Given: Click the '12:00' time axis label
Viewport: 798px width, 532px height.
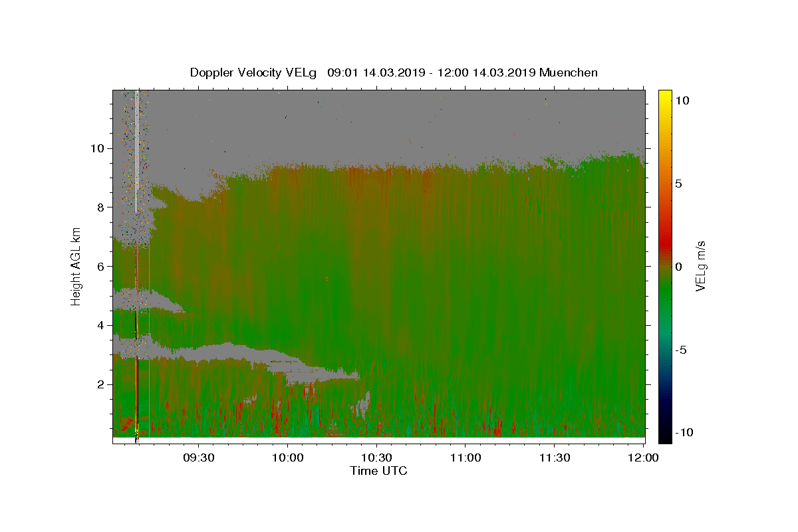Looking at the screenshot, I should click(644, 458).
